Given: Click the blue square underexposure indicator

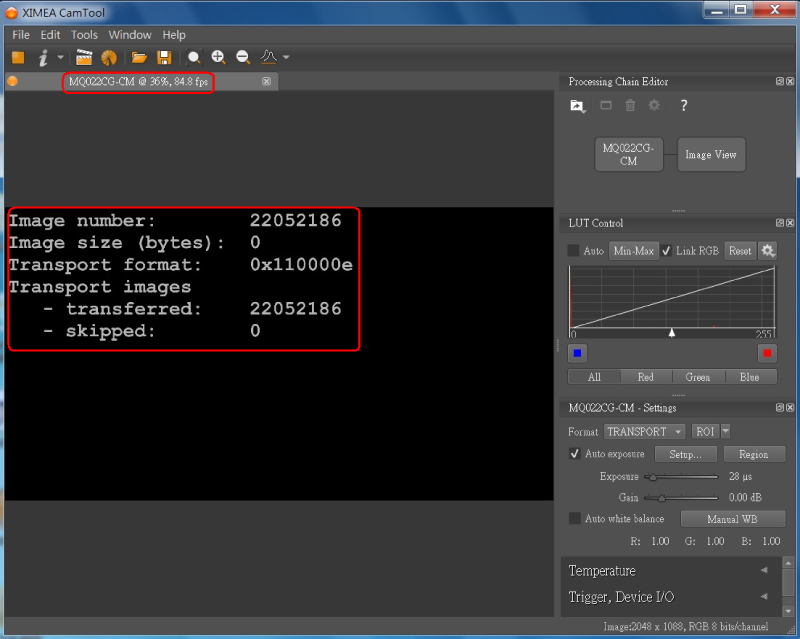Looking at the screenshot, I should 578,353.
